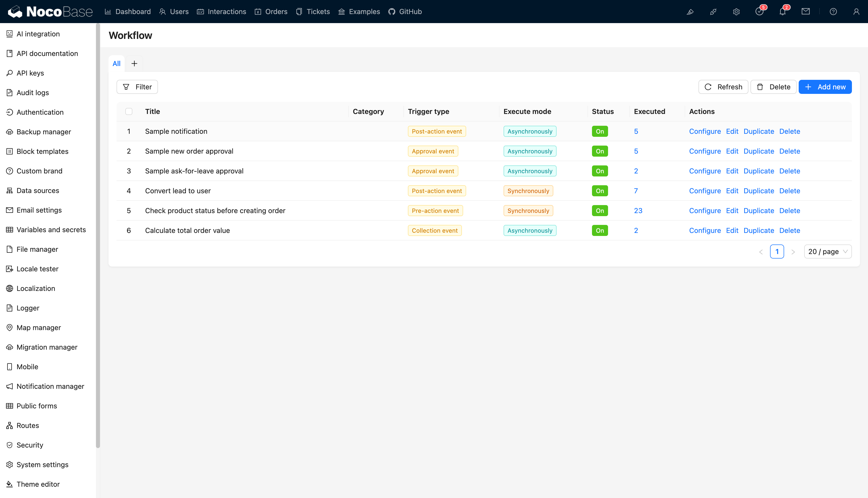The image size is (868, 498).
Task: Add a new category tab with plus
Action: coord(134,63)
